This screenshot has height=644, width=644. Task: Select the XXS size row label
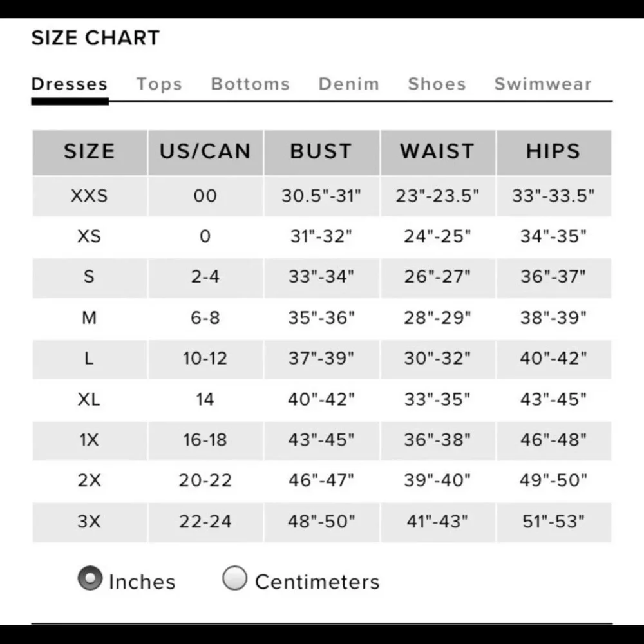89,196
